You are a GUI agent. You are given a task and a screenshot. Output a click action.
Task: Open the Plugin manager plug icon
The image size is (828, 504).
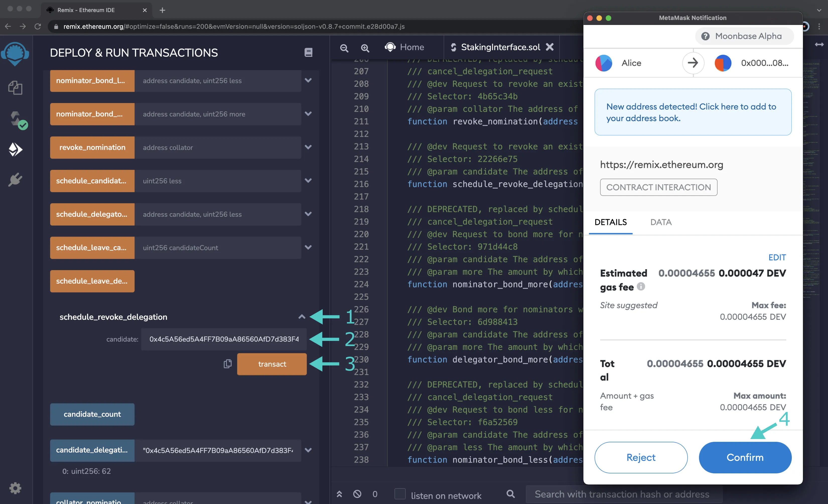pos(15,180)
